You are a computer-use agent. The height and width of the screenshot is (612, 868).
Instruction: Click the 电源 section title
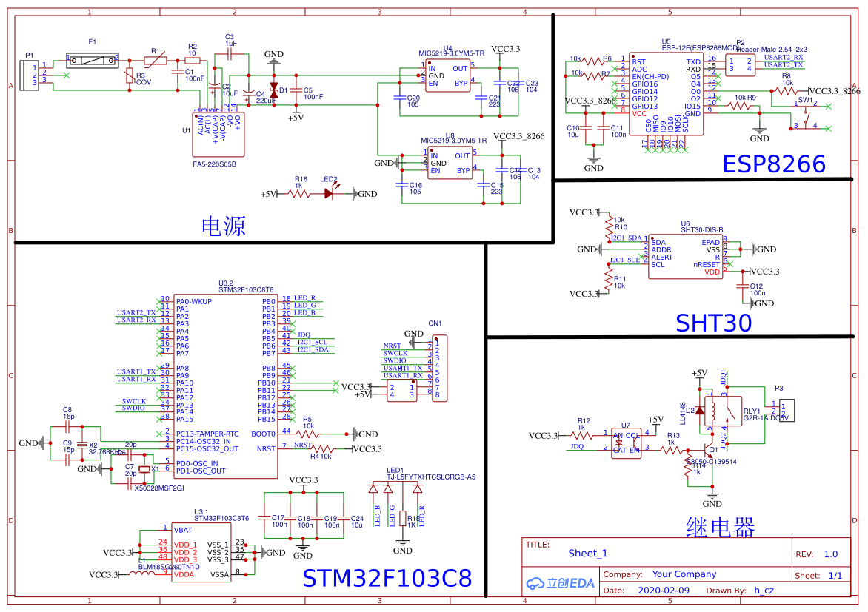click(223, 226)
